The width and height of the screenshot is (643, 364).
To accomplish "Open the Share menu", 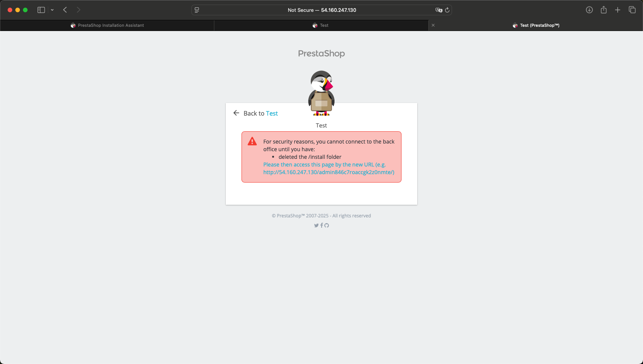I will point(604,10).
